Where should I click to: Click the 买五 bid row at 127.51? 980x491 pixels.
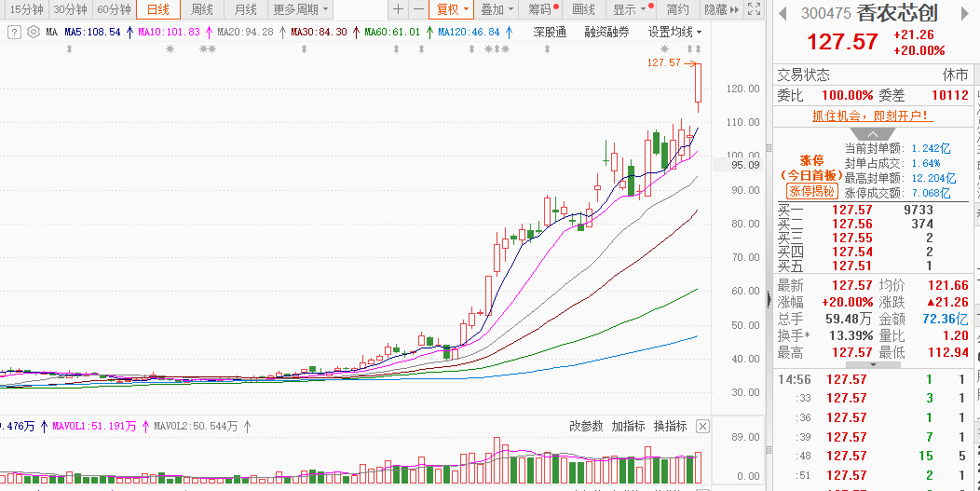pyautogui.click(x=873, y=266)
